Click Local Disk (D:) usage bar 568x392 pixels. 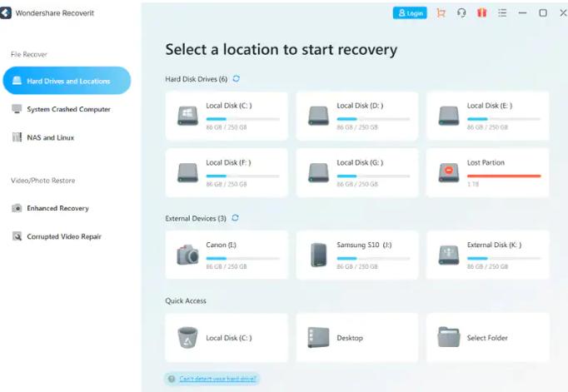click(372, 119)
